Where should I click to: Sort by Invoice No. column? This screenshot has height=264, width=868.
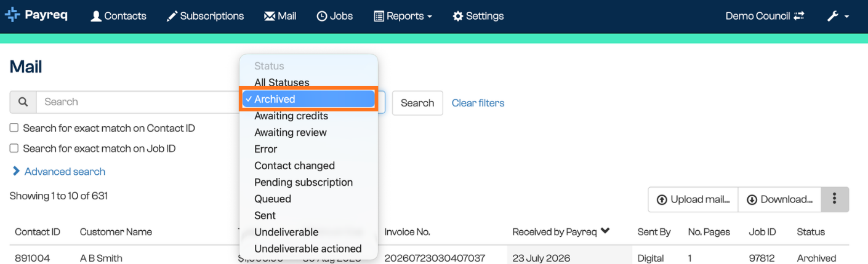[407, 232]
